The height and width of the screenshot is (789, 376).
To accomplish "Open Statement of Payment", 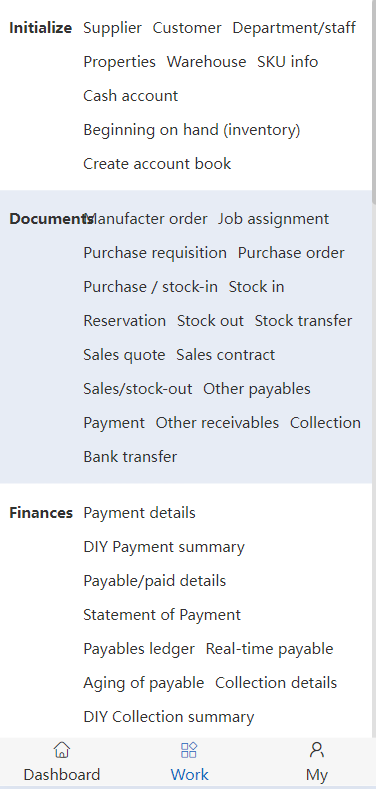I will (x=162, y=615).
